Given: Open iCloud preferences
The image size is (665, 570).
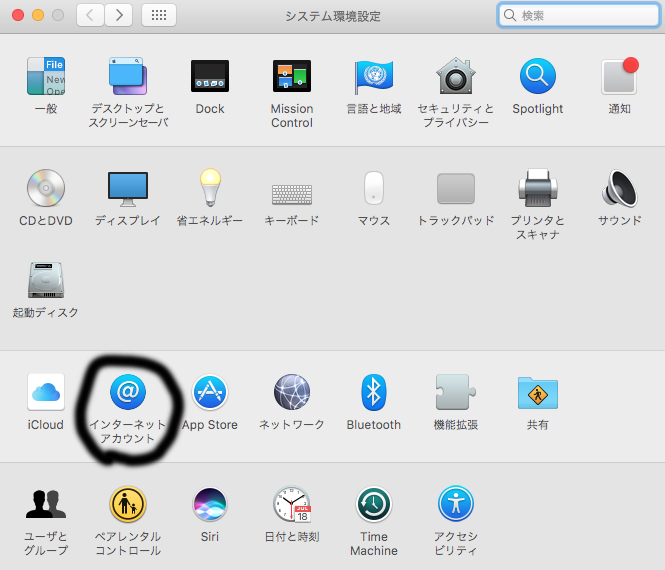Looking at the screenshot, I should tap(46, 393).
